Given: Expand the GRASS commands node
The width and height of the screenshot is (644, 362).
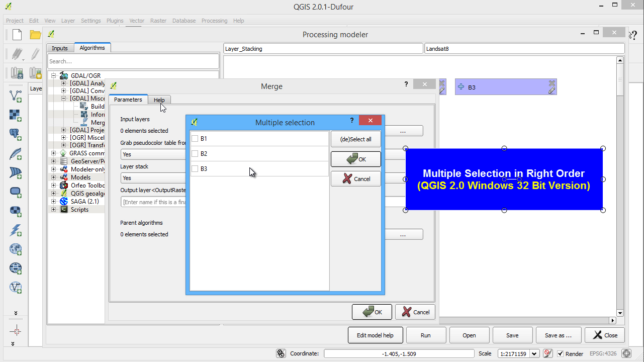Looking at the screenshot, I should 53,153.
